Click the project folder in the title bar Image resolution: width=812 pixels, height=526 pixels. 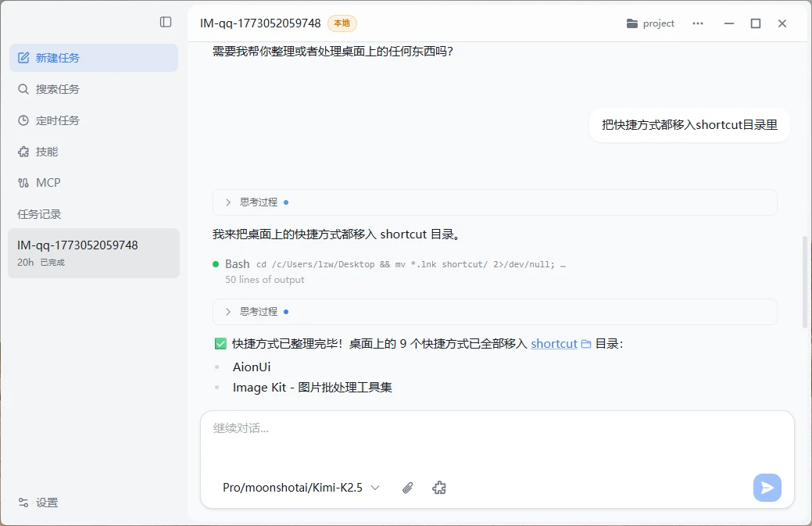(650, 23)
